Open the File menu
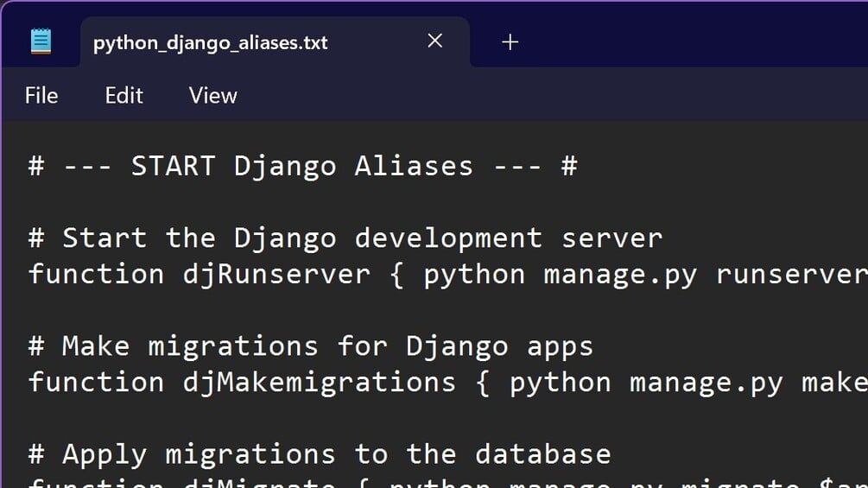 (41, 96)
